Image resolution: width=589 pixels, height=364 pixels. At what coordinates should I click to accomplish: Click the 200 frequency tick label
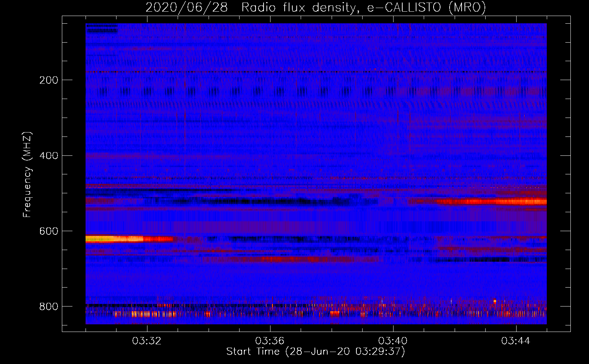coord(49,80)
